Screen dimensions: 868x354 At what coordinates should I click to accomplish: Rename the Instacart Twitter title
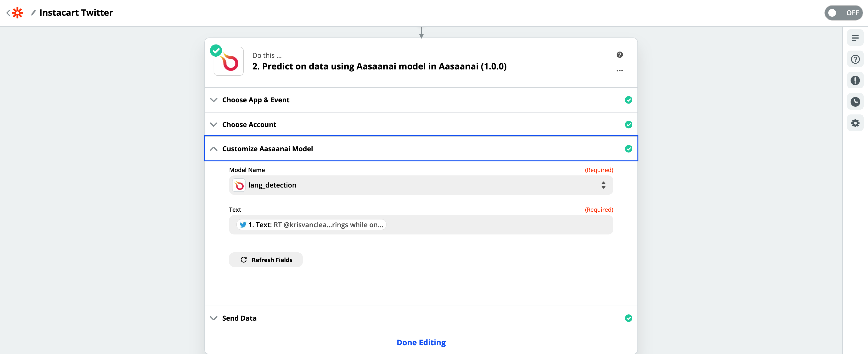tap(76, 13)
